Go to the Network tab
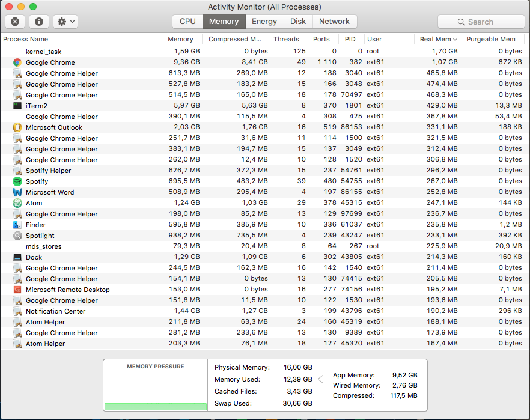This screenshot has height=420, width=530. (334, 22)
